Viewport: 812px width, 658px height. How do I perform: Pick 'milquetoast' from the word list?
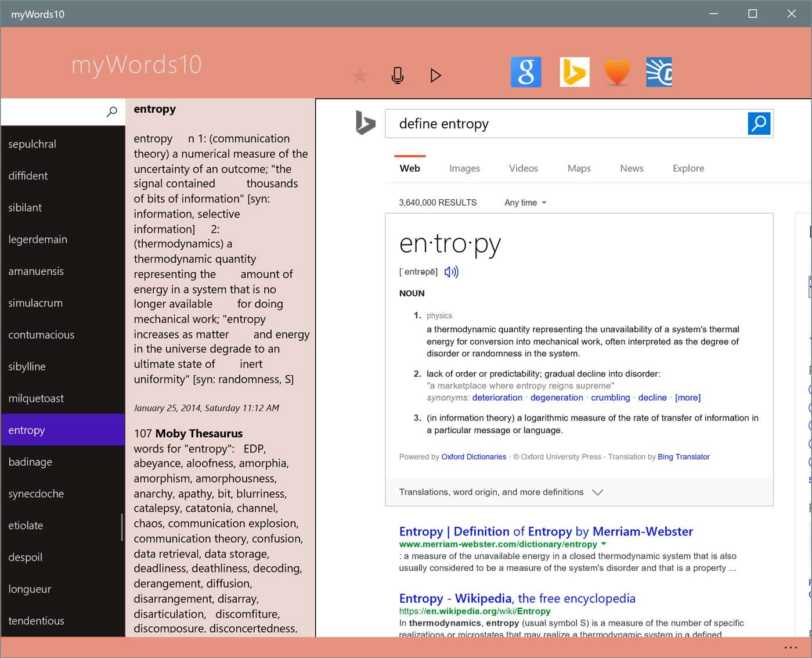pos(63,398)
